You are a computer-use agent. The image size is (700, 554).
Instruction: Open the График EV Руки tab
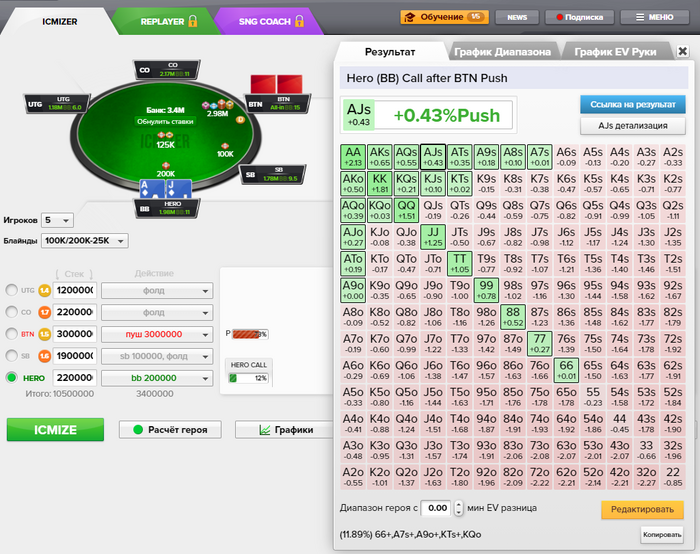(615, 52)
